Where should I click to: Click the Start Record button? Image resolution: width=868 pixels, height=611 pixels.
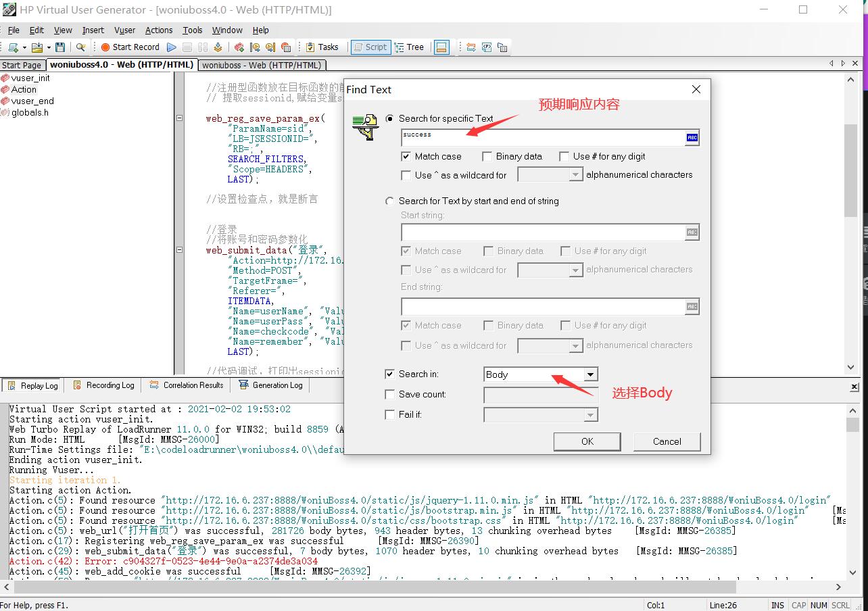tap(130, 47)
